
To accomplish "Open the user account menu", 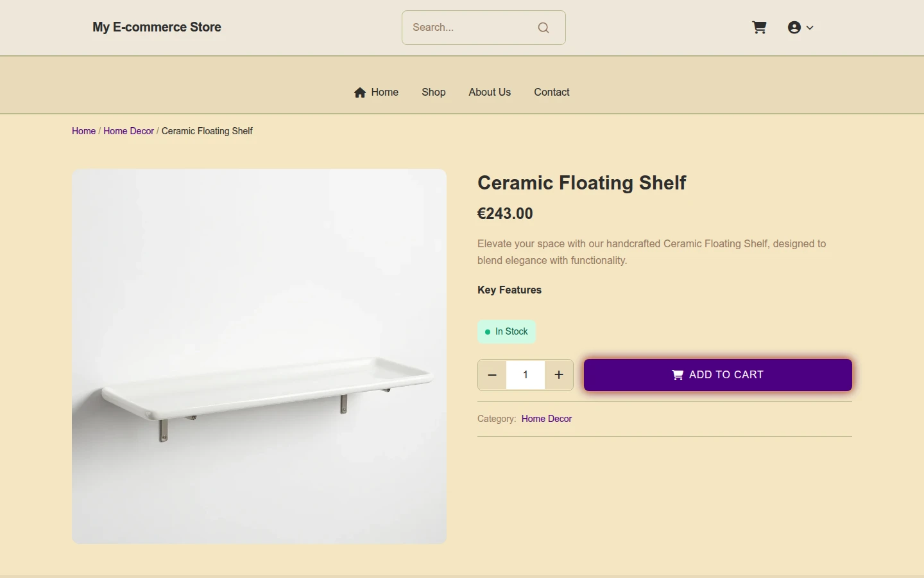I will pyautogui.click(x=800, y=28).
